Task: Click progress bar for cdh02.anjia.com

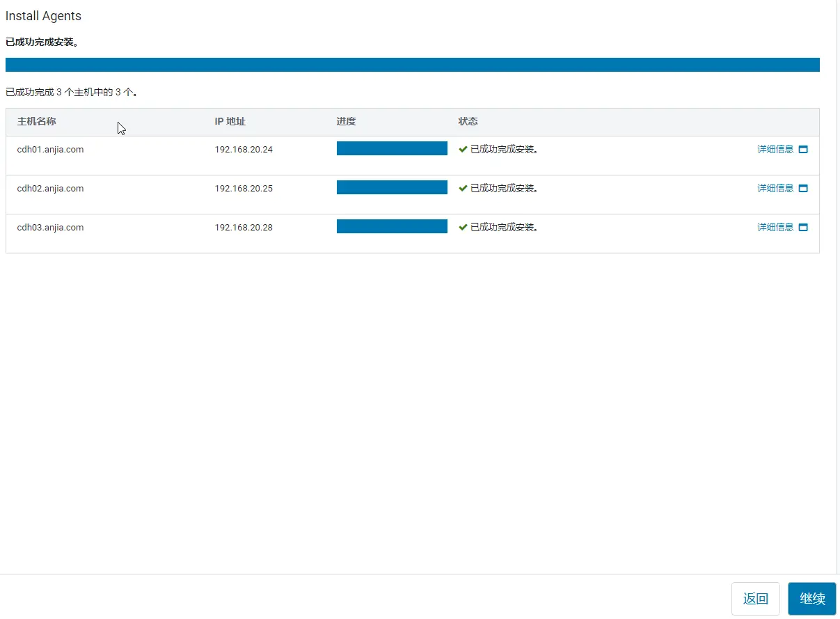Action: pos(392,187)
